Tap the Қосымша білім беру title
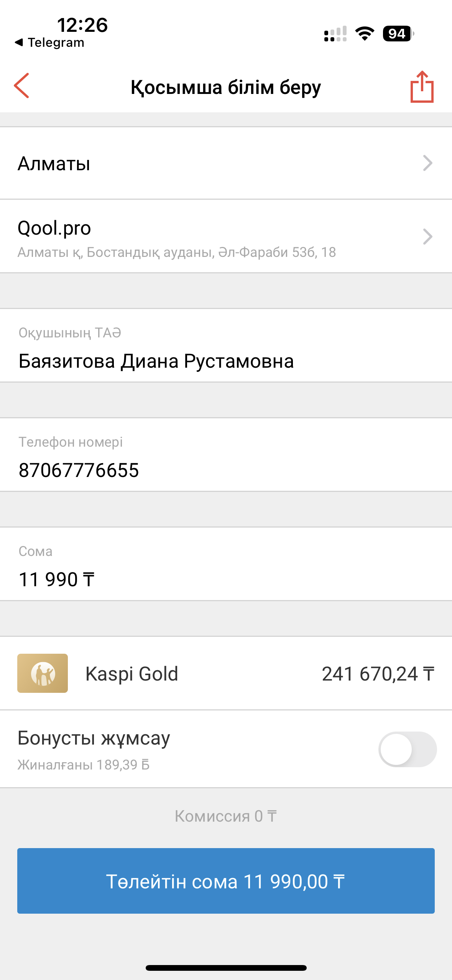 226,87
